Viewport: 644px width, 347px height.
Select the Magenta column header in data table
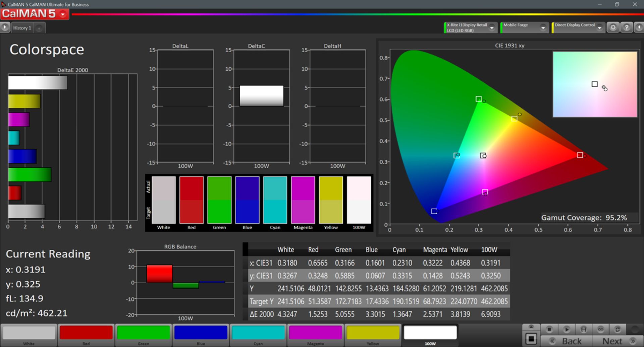pyautogui.click(x=435, y=250)
